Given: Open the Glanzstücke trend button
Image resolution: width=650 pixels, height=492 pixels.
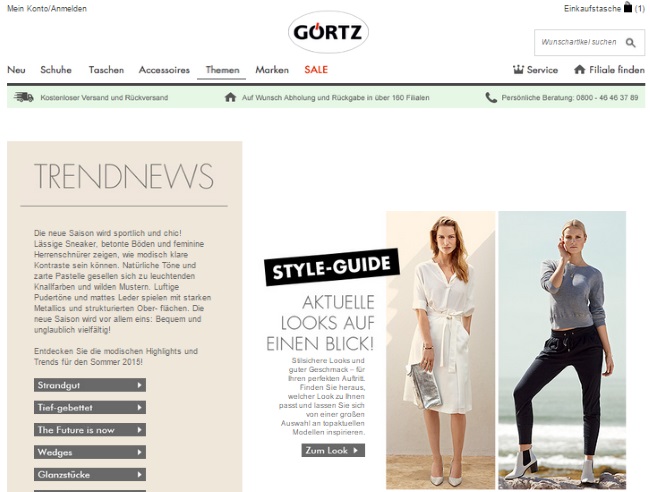Looking at the screenshot, I should pyautogui.click(x=90, y=475).
